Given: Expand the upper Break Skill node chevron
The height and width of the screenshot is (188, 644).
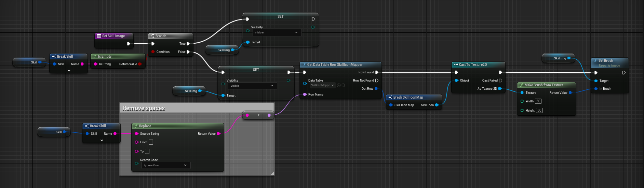Looking at the screenshot, I should point(69,71).
